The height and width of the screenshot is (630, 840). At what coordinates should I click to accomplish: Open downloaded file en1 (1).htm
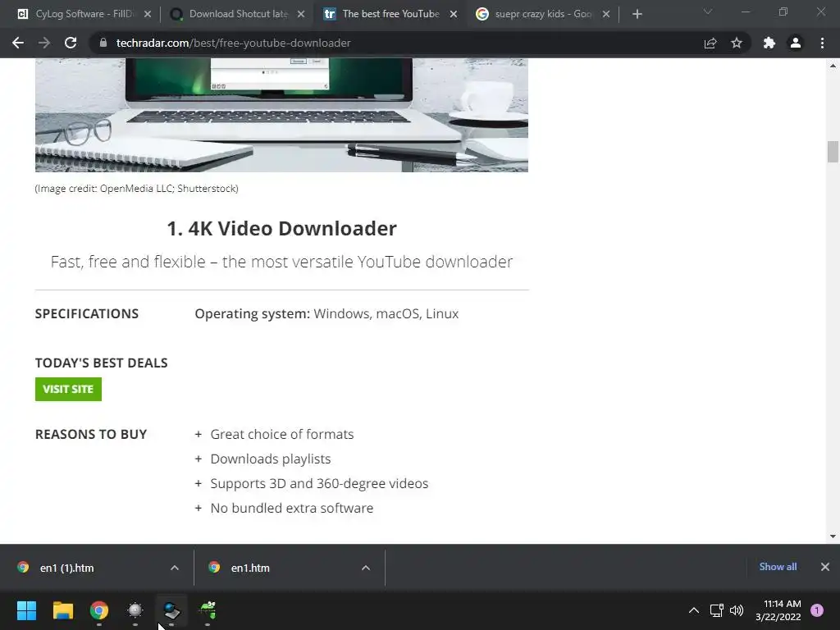(67, 568)
